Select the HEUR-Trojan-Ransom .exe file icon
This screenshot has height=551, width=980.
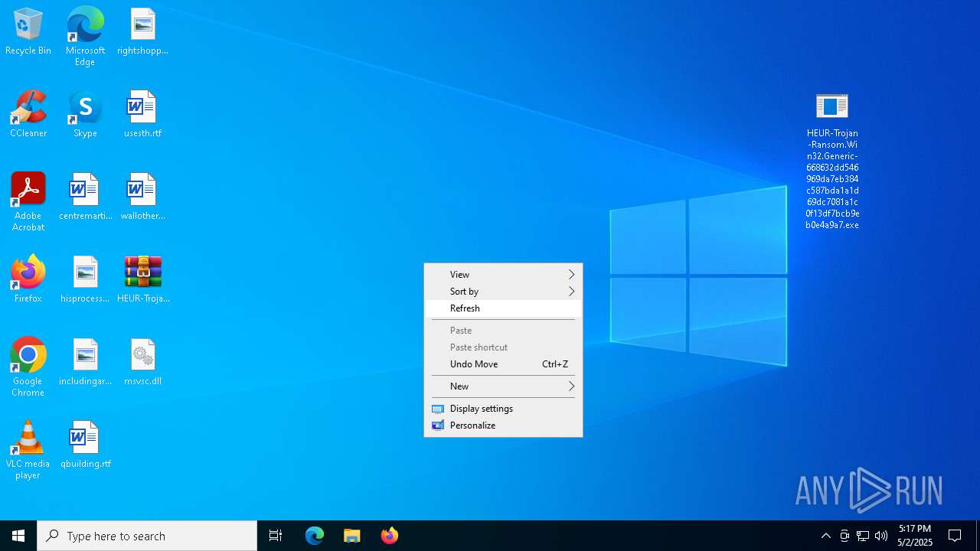click(832, 161)
